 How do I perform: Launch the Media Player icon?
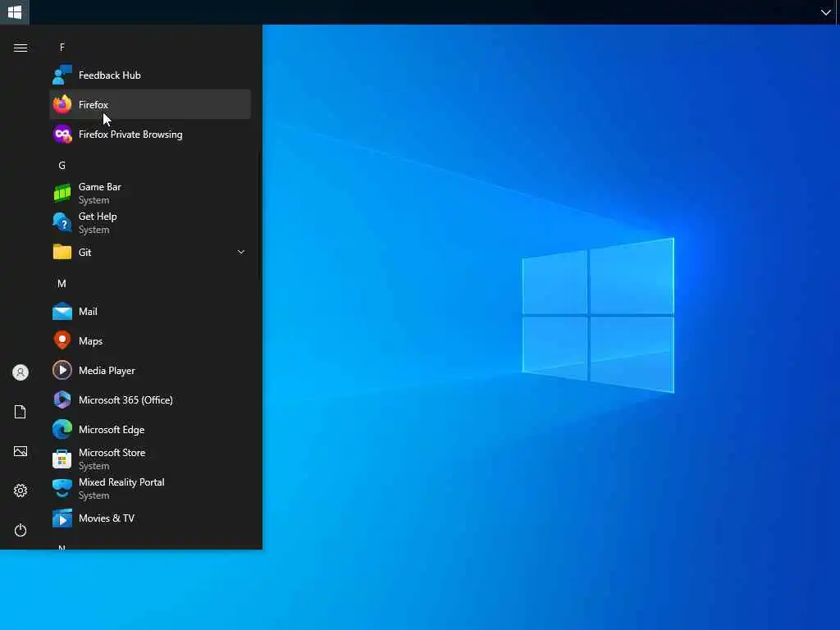tap(62, 370)
